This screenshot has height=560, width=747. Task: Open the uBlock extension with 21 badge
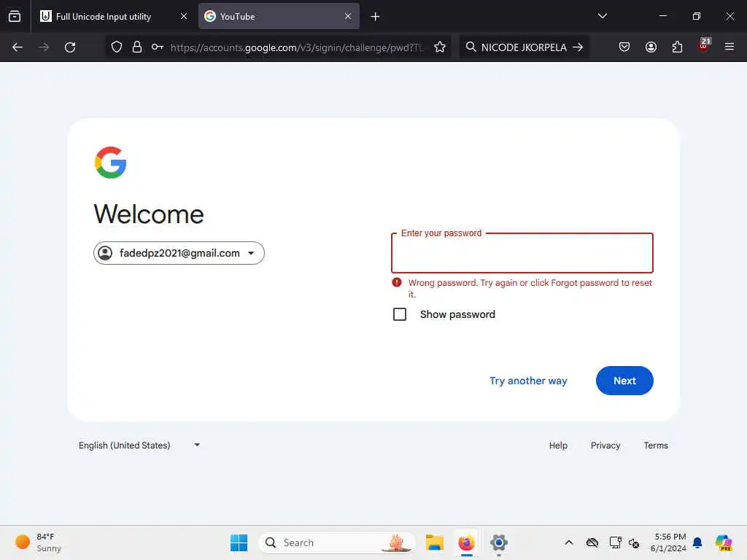pyautogui.click(x=704, y=45)
